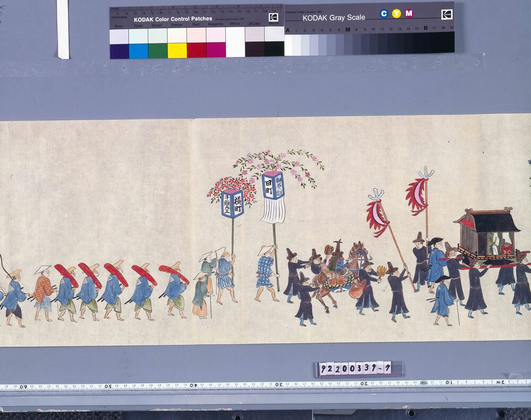Click the white paper strip at top left

(63, 29)
